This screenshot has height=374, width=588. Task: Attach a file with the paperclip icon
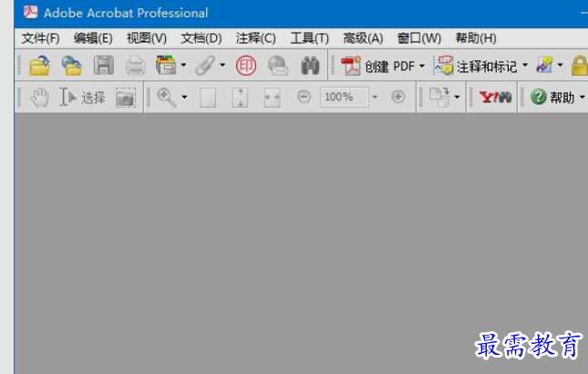(x=205, y=66)
